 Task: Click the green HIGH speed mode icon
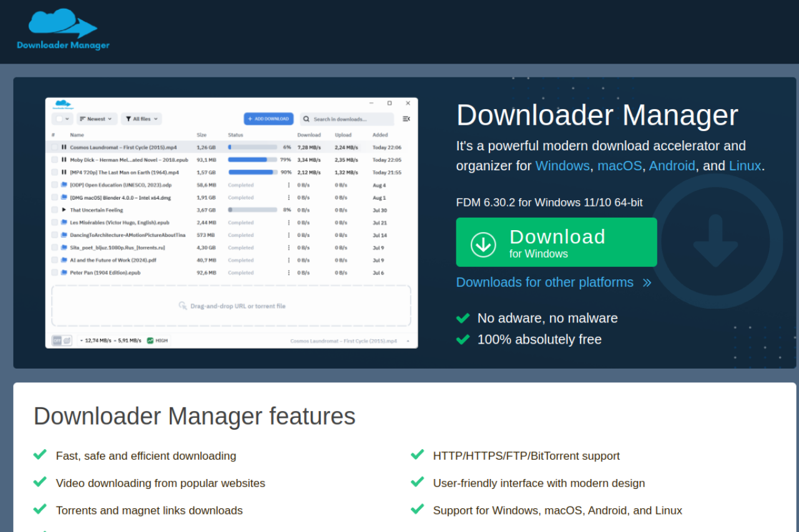coord(150,341)
